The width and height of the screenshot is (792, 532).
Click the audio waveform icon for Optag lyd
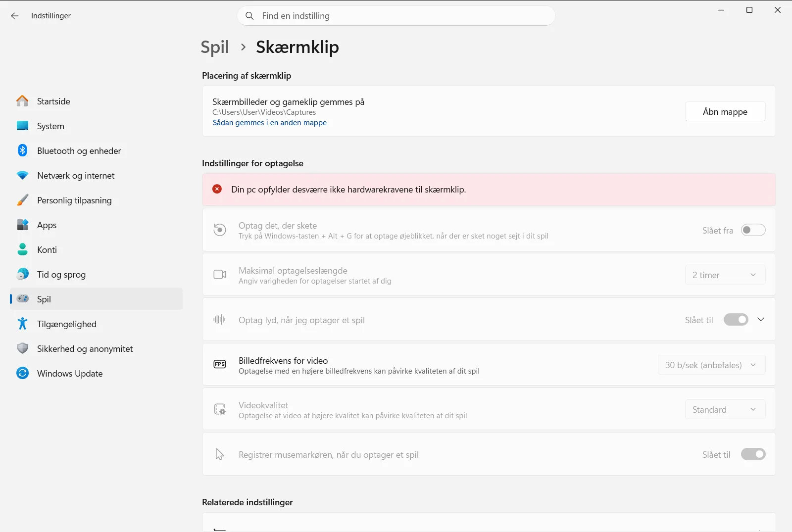click(x=220, y=320)
